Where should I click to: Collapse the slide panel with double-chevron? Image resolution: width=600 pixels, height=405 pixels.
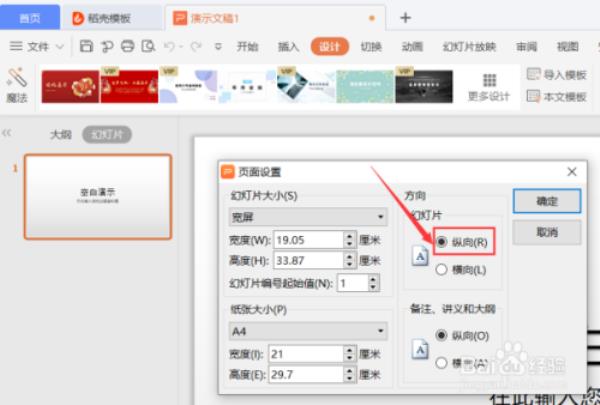click(7, 133)
